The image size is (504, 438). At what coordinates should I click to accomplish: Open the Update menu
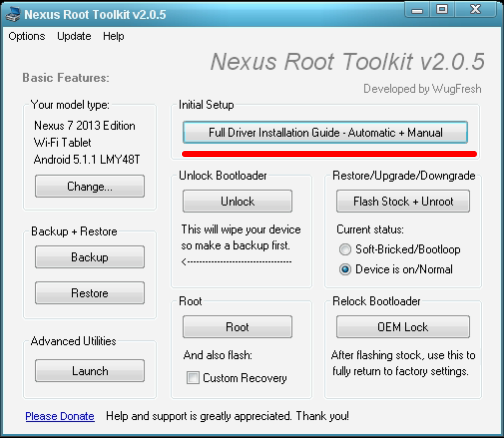tap(74, 36)
